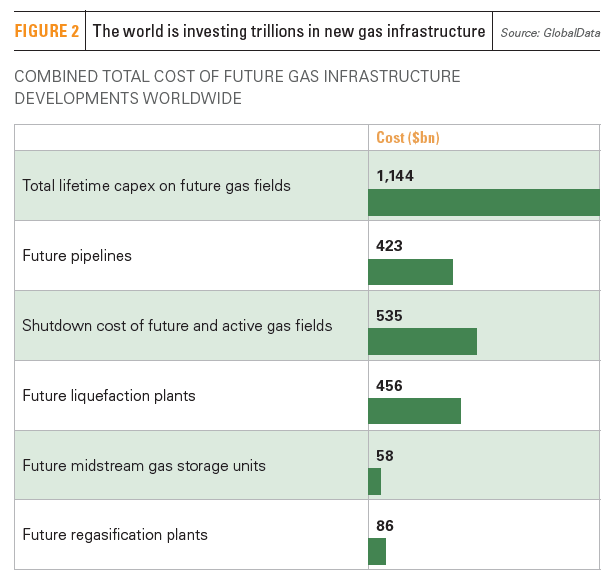
Task: Select the Total lifetime capex row label
Action: 156,185
